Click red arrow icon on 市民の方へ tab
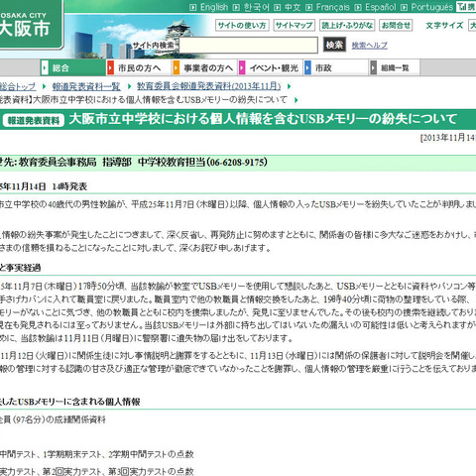Screen dimensions: 476x476 [110, 67]
